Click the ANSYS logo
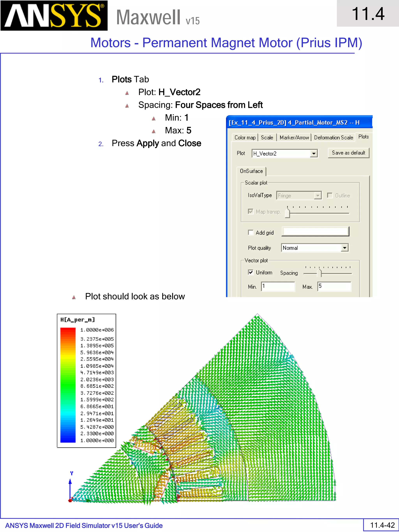 54,16
